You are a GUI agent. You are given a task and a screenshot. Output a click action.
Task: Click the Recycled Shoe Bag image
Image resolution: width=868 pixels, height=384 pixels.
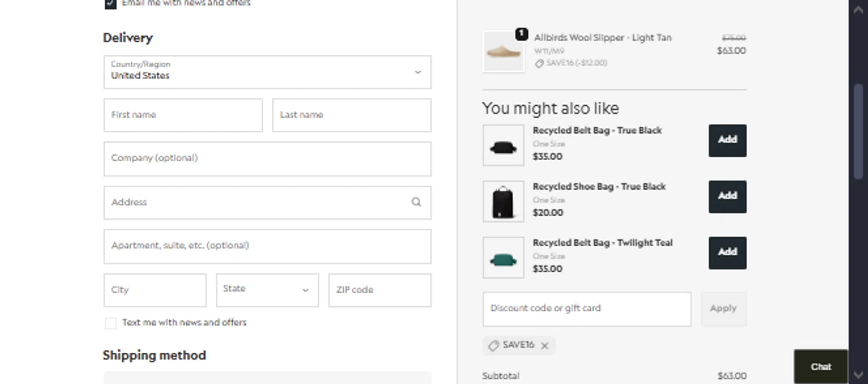(503, 201)
